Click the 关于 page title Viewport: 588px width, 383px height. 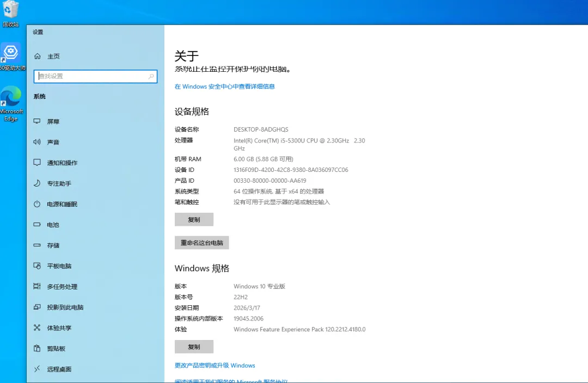pyautogui.click(x=186, y=56)
